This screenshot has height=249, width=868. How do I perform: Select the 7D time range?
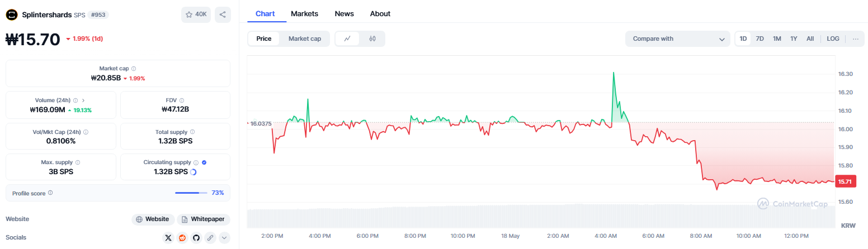tap(759, 39)
